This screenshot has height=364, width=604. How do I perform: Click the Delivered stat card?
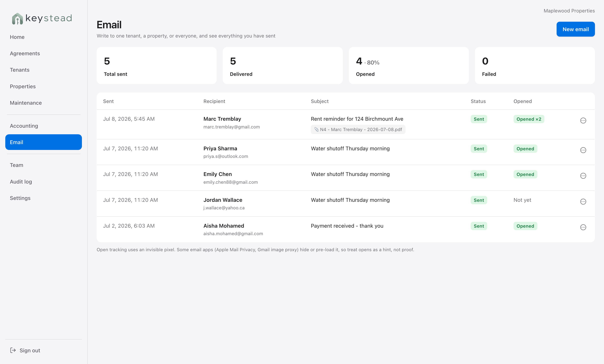point(283,66)
